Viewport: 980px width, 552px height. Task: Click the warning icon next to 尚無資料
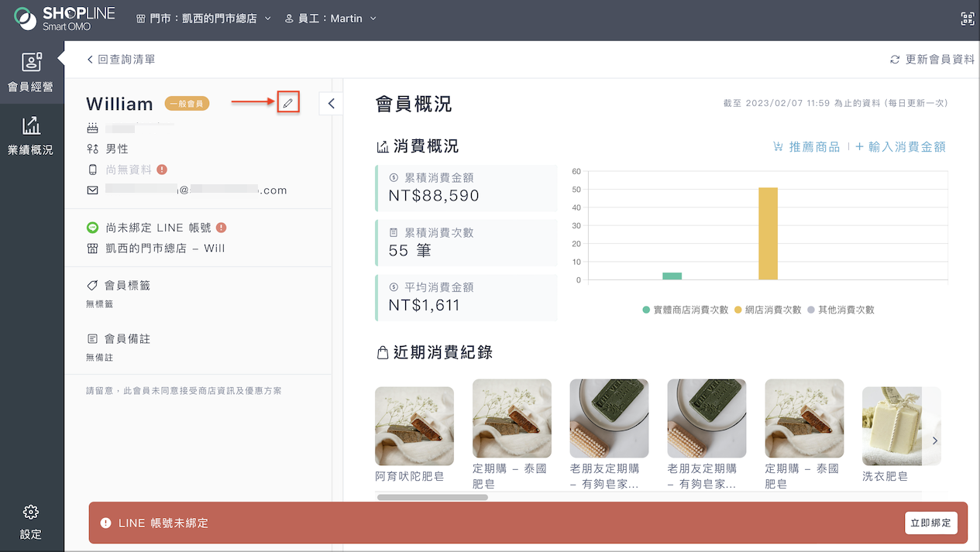point(162,170)
